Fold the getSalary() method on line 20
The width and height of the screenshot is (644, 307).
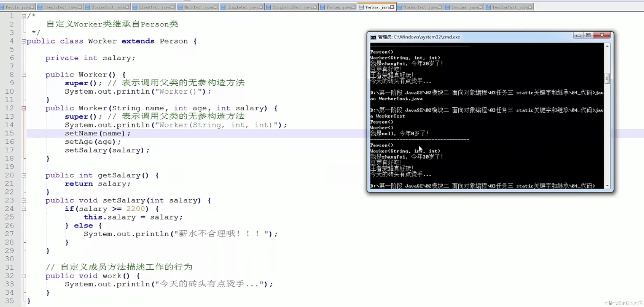pos(24,175)
